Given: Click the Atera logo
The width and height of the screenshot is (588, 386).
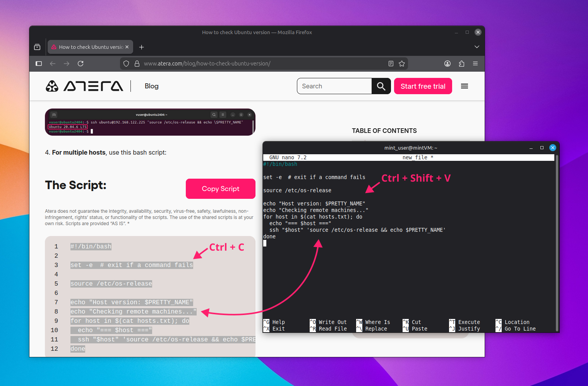Looking at the screenshot, I should pyautogui.click(x=84, y=86).
